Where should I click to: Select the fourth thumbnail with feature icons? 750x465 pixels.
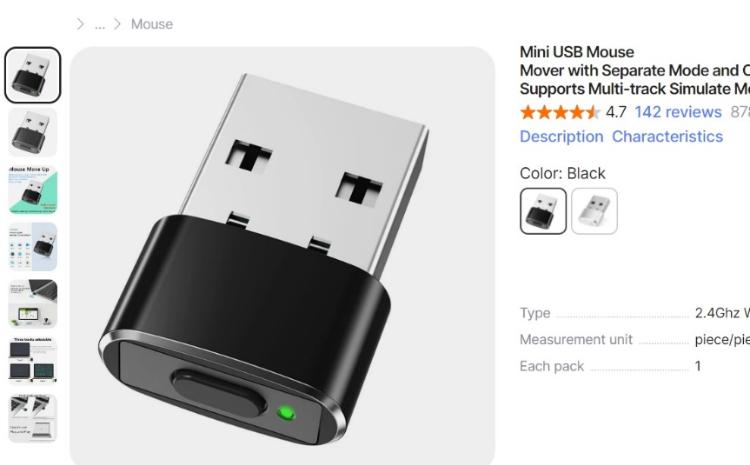pyautogui.click(x=33, y=247)
